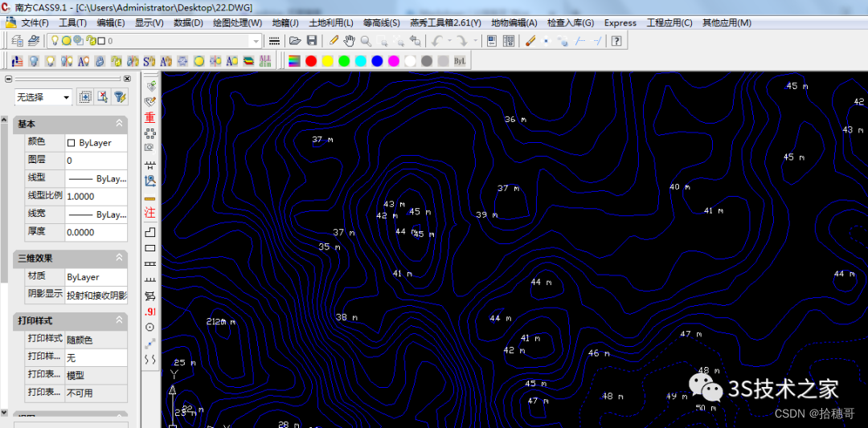Open the Express menu
The image size is (868, 428).
(620, 22)
